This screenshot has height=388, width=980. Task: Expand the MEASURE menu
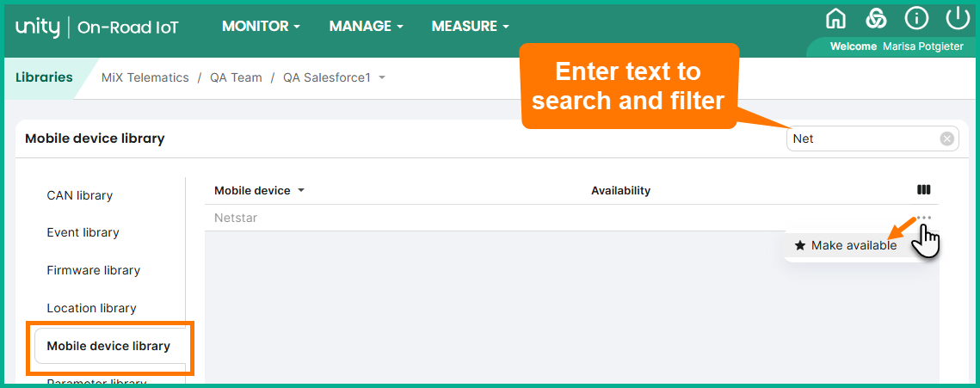(x=470, y=27)
